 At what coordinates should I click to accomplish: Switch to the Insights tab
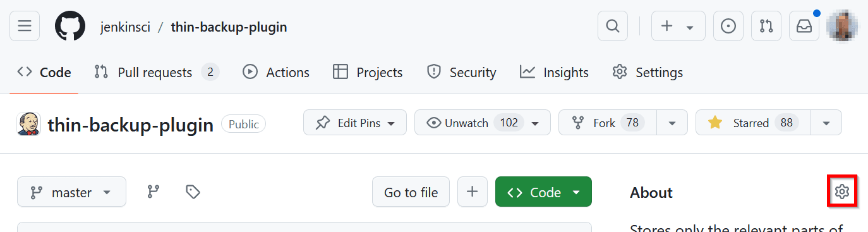tap(555, 72)
